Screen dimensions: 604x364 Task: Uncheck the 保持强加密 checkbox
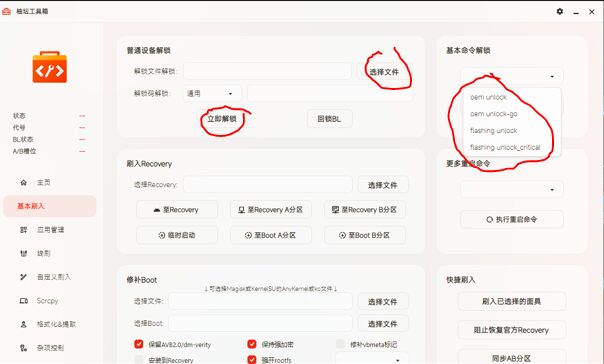click(252, 344)
